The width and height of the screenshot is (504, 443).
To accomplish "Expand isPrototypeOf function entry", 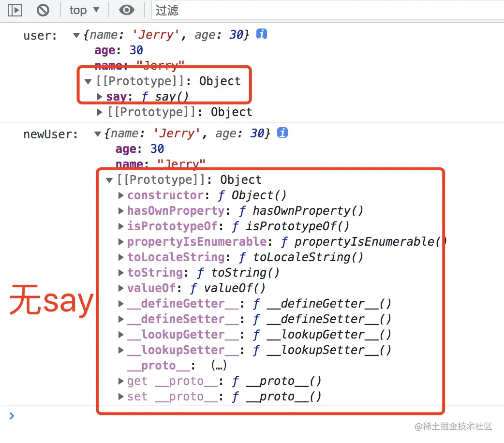I will click(x=121, y=226).
